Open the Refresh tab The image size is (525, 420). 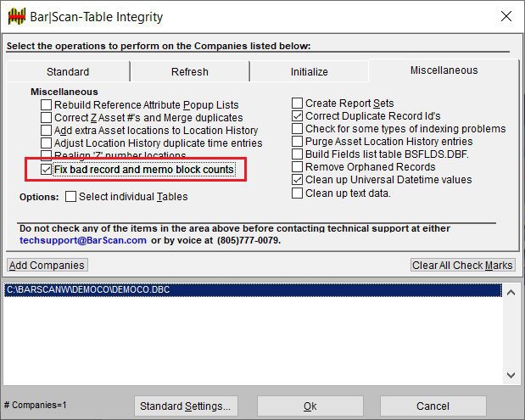tap(190, 71)
